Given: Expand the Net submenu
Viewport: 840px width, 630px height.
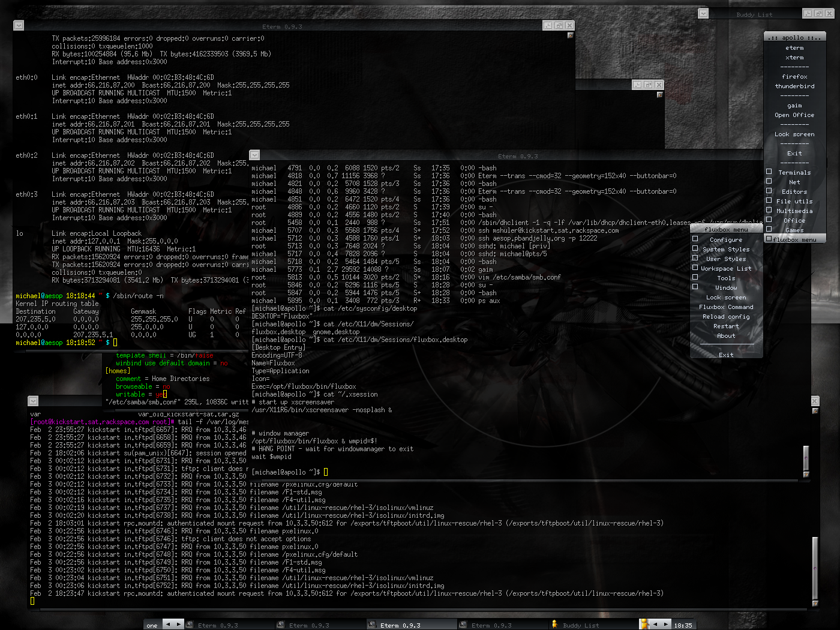Looking at the screenshot, I should [x=794, y=182].
